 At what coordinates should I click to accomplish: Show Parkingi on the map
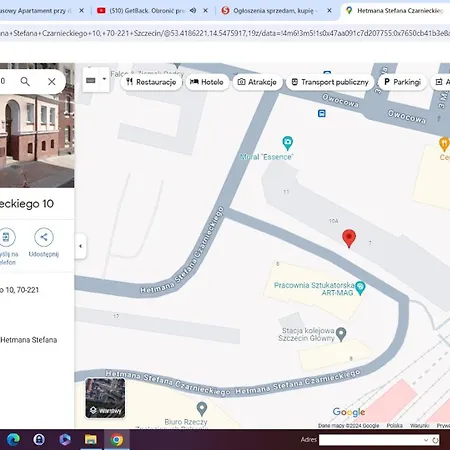click(x=403, y=82)
